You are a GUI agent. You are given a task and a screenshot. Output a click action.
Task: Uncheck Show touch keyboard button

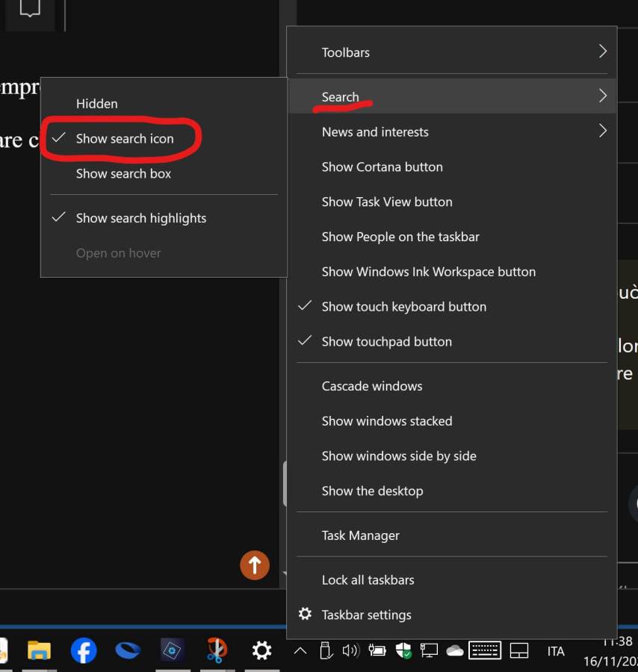pos(403,307)
